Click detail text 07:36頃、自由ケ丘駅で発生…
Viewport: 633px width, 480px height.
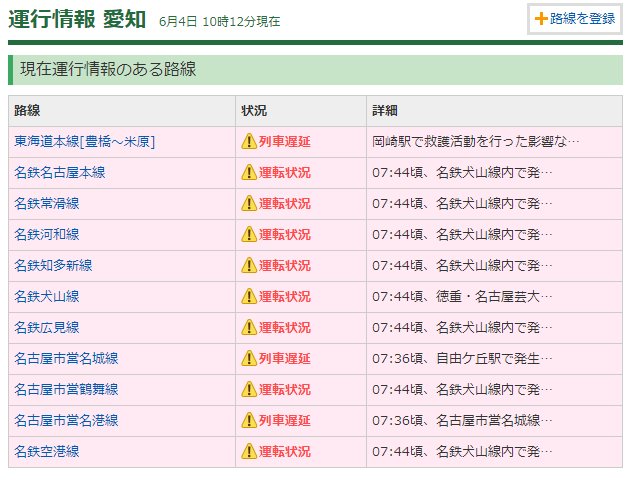coord(462,358)
